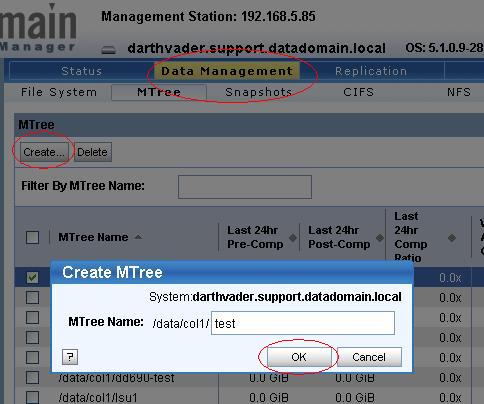Switch to the CIFS sub-tab
This screenshot has height=404, width=484.
point(359,92)
